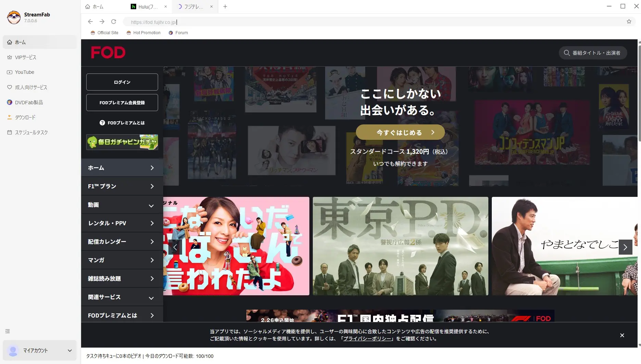Switch to the Hulu tab

[144, 6]
